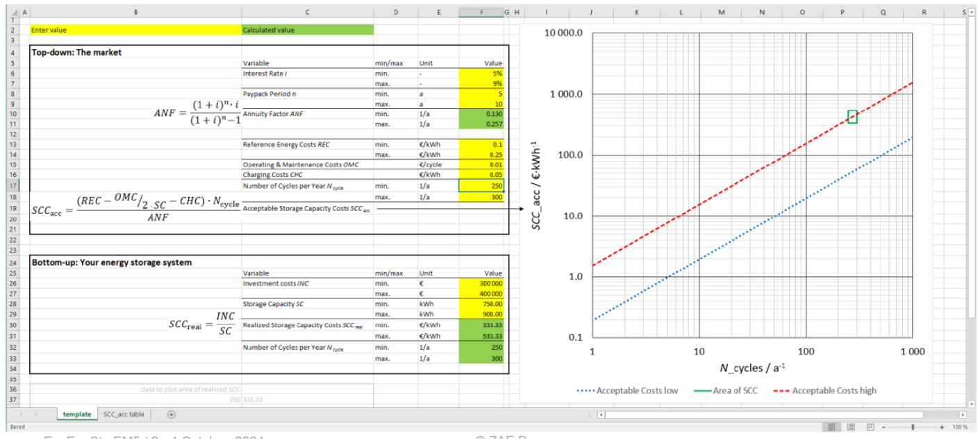Select column C header

point(307,12)
